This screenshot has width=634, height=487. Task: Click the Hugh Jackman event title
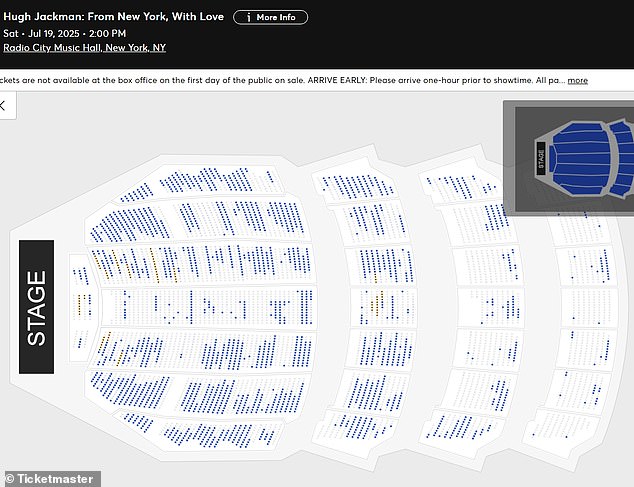pos(114,17)
